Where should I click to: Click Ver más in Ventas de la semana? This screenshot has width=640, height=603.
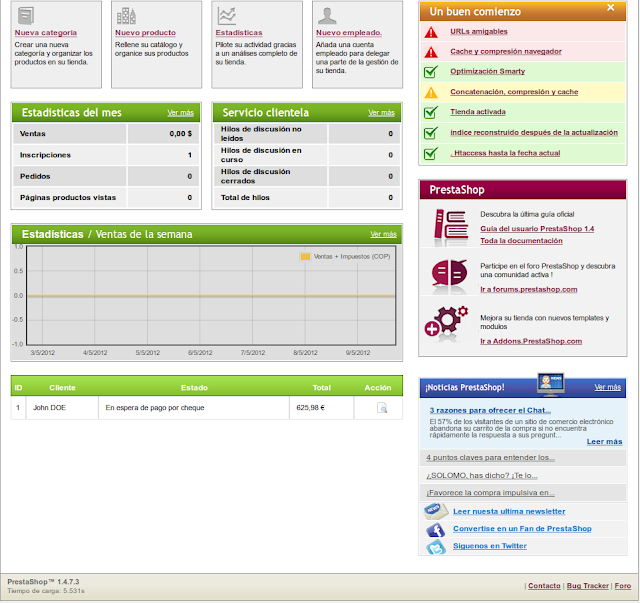pos(383,234)
